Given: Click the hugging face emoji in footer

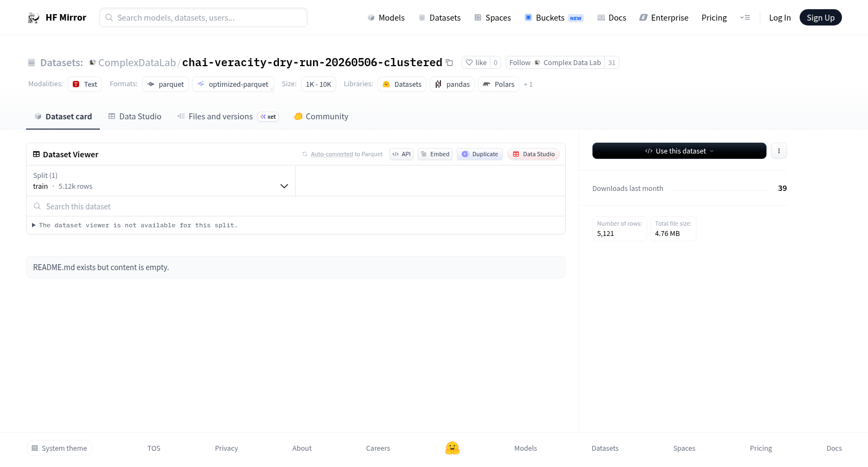Looking at the screenshot, I should click(x=452, y=448).
